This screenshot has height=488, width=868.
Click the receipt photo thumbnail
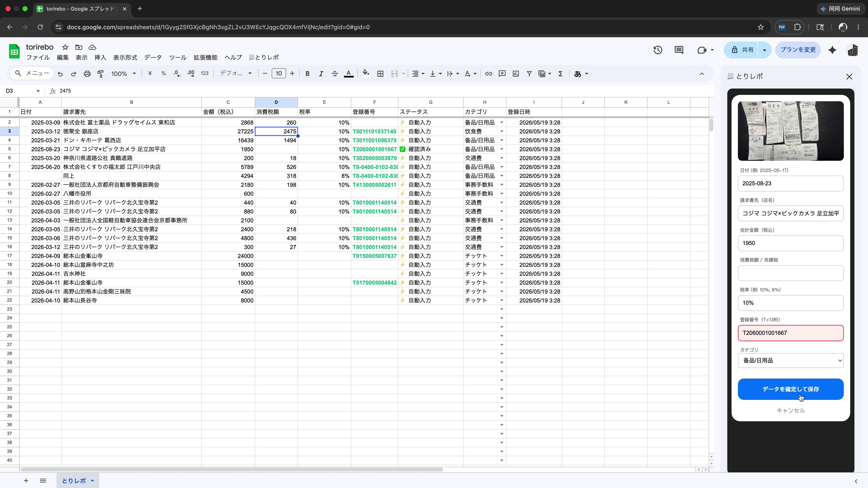(x=790, y=131)
